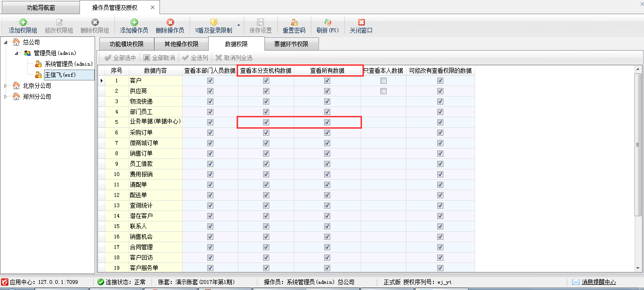Screen dimensions: 644x290
Task: Select 系统管理员(admin) in the tree
Action: coord(69,64)
